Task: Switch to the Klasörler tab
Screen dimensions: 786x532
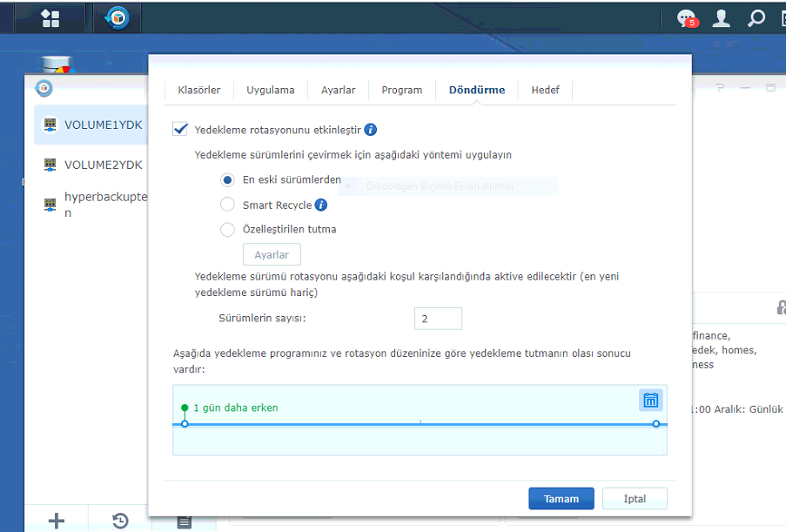Action: (198, 90)
